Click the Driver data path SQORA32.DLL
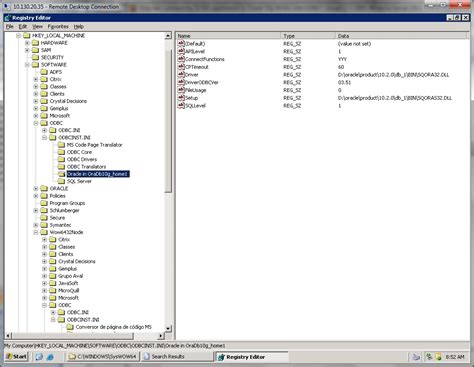 point(393,75)
